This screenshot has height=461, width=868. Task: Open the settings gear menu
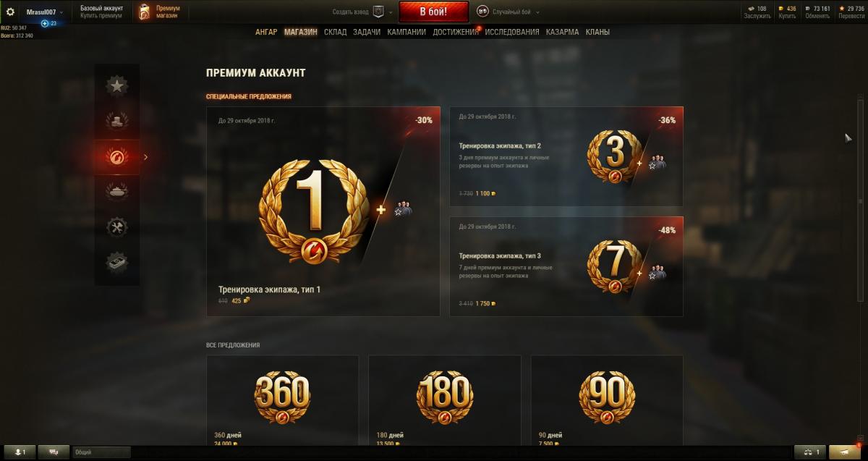10,12
